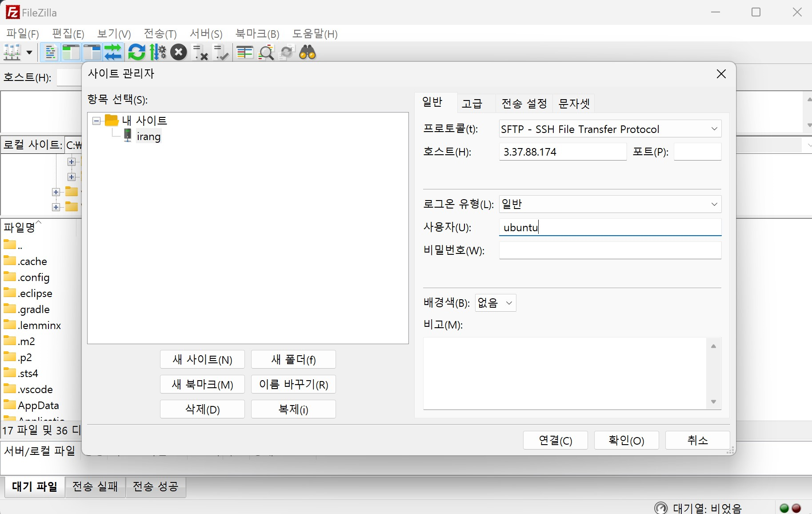812x514 pixels.
Task: Select the irang server icon in site tree
Action: click(x=128, y=136)
